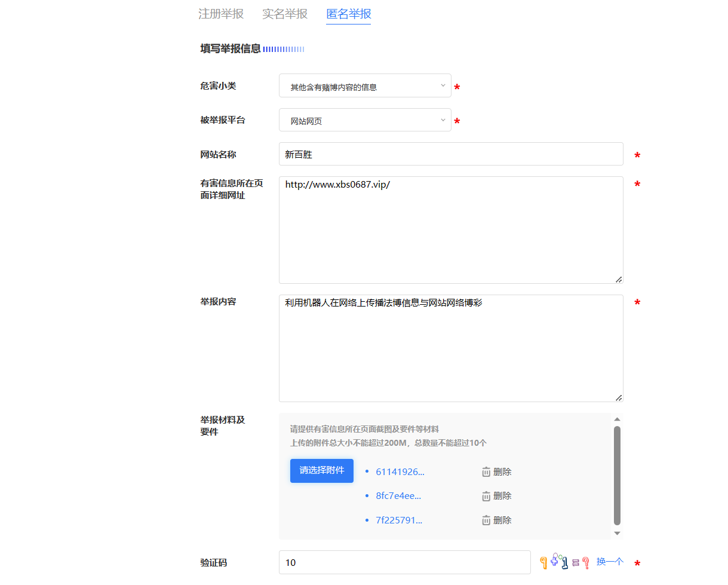Remove attachment 7f225791 via its trash icon
The width and height of the screenshot is (728, 585).
click(485, 520)
